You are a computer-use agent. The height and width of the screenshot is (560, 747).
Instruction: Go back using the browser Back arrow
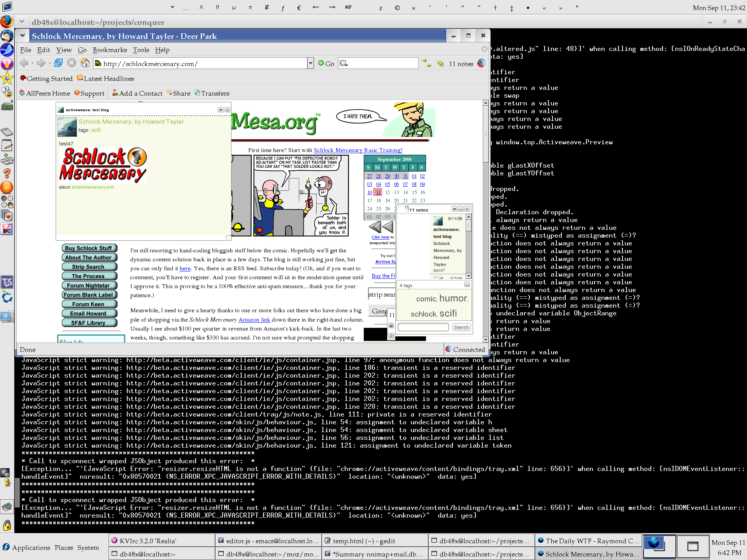point(24,63)
